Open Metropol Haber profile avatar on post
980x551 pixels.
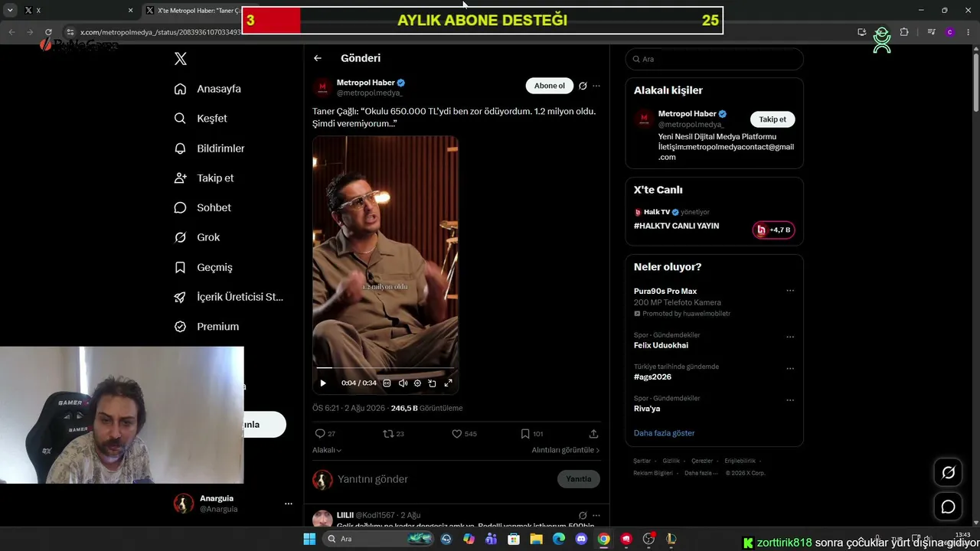pyautogui.click(x=322, y=87)
